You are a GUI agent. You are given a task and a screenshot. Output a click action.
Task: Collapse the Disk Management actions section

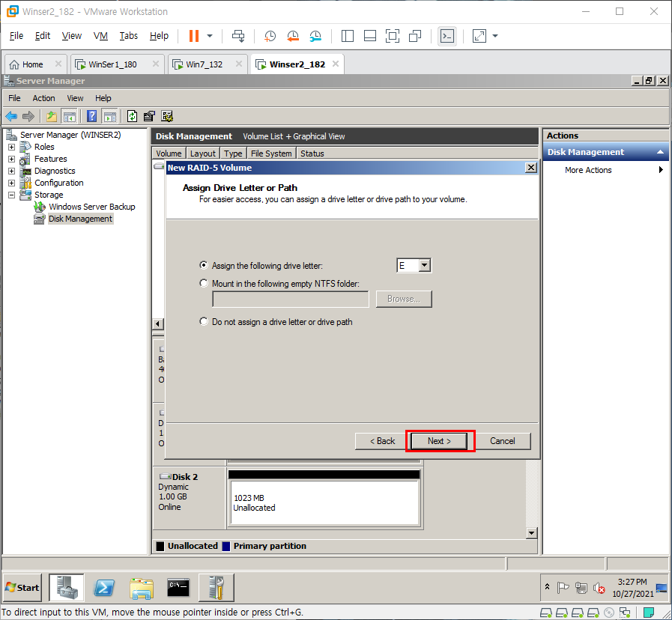(660, 152)
